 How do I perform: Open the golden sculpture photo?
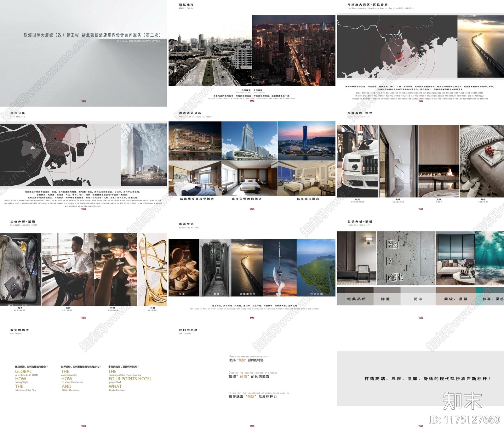[152, 270]
